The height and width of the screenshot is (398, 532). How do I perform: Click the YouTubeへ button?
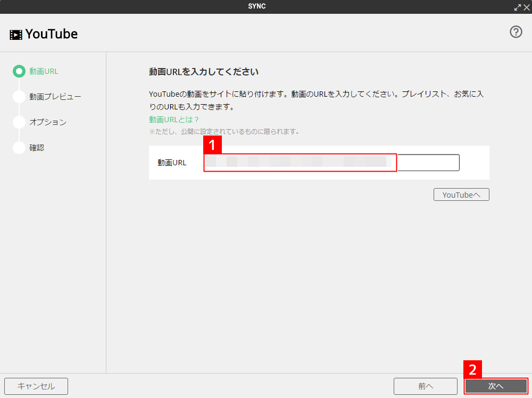[x=461, y=194]
